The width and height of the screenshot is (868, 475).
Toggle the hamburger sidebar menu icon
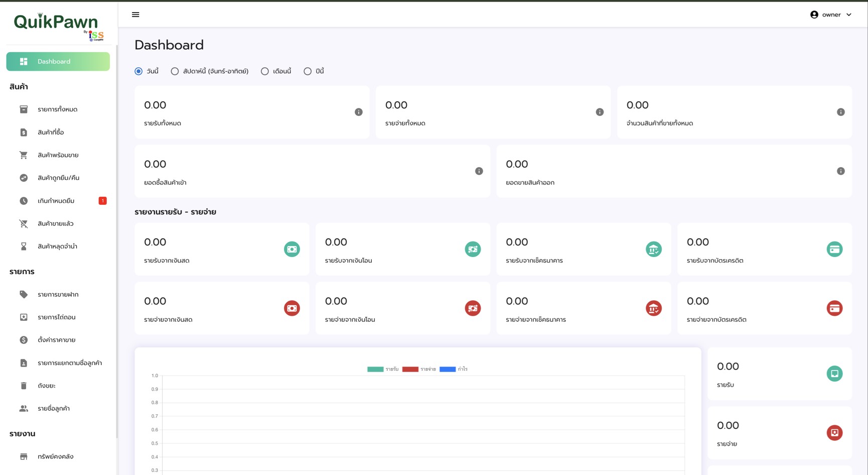[x=135, y=15]
